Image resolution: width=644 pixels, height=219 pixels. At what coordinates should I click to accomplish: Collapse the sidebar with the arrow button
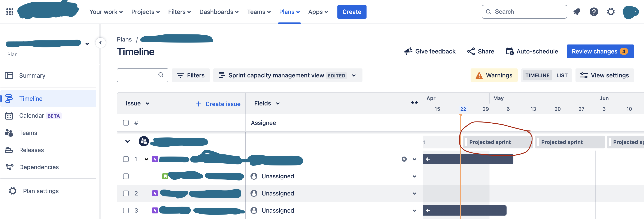100,43
